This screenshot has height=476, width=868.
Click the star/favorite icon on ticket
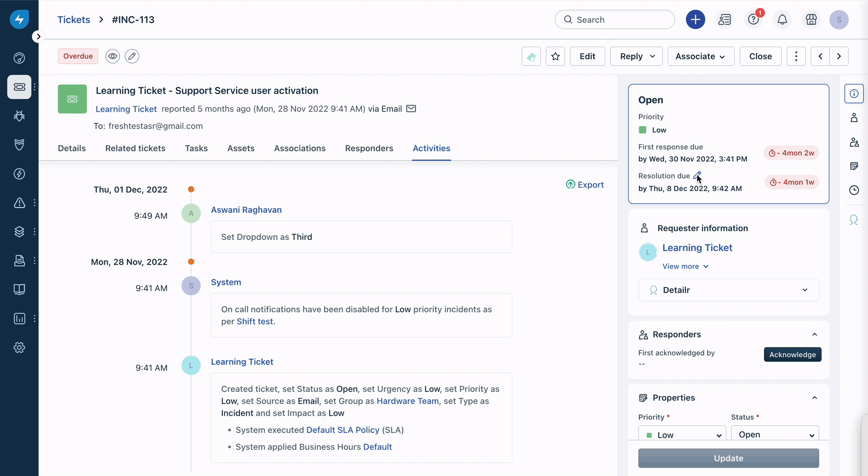[x=554, y=56]
